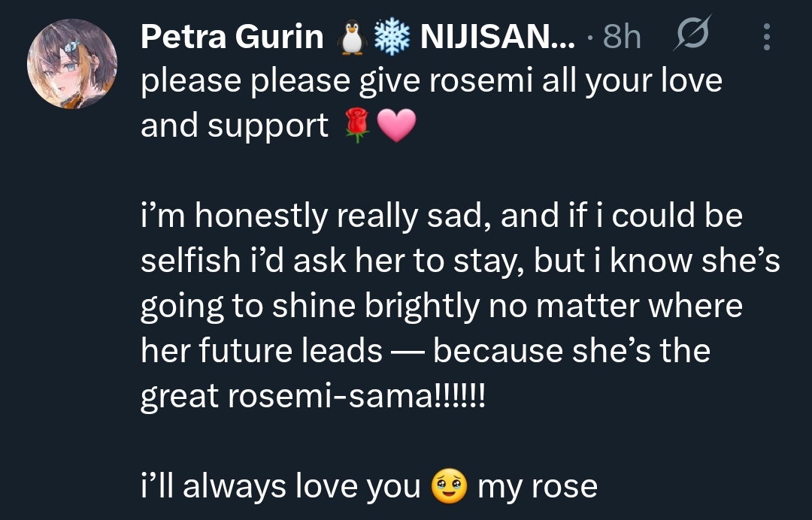Screen dimensions: 812x520
Task: Click the truncated NIJISAN... name text
Action: [x=498, y=37]
